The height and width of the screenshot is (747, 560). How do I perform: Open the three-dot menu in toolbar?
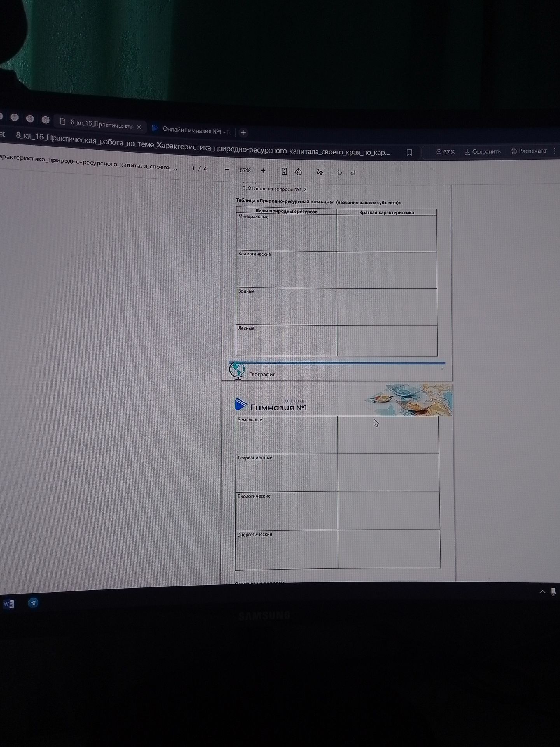tap(555, 151)
